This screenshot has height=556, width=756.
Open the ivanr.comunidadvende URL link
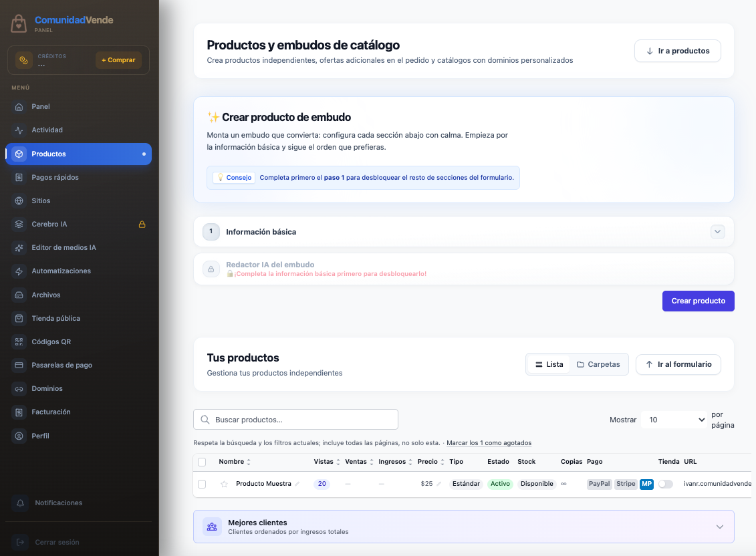click(717, 484)
